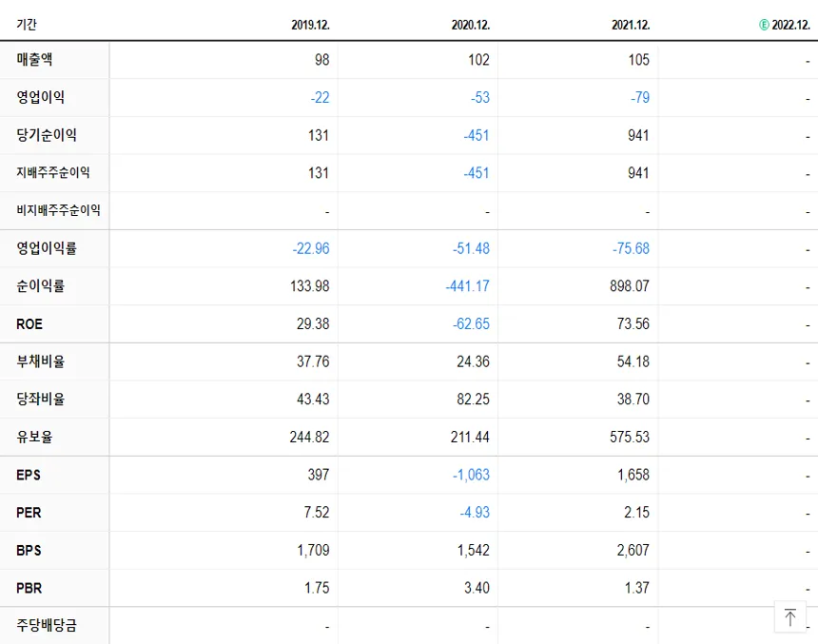The image size is (818, 644).
Task: Click the BPS row label
Action: [29, 550]
